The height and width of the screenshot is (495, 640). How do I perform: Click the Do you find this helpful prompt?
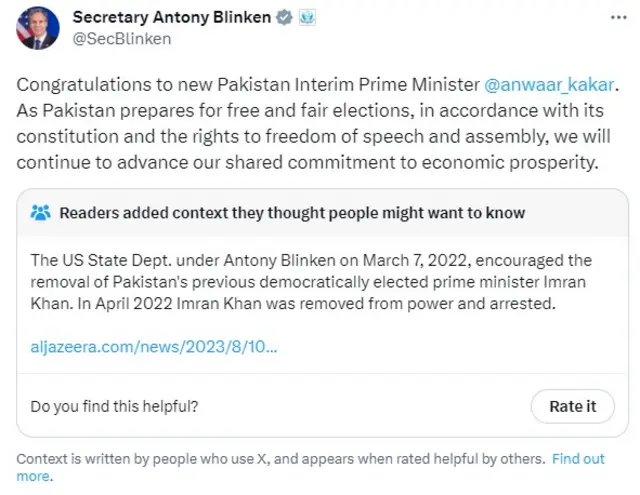(114, 406)
